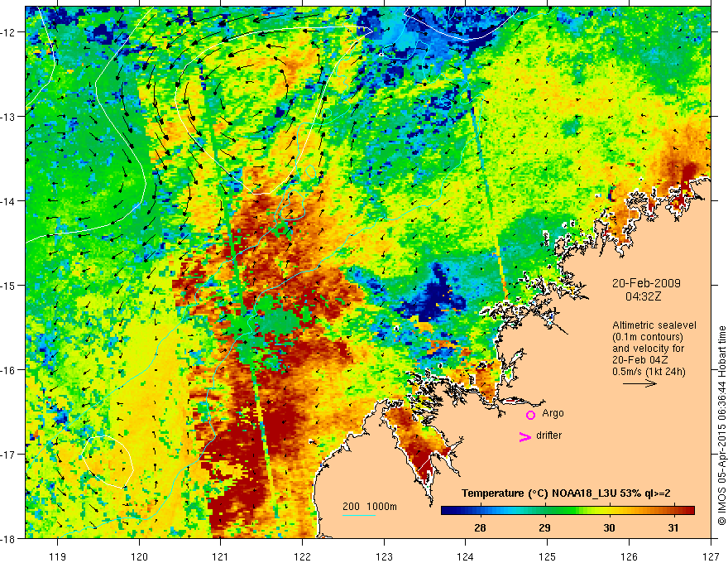
Task: Click latitude axis label '-15'
Action: pyautogui.click(x=8, y=285)
